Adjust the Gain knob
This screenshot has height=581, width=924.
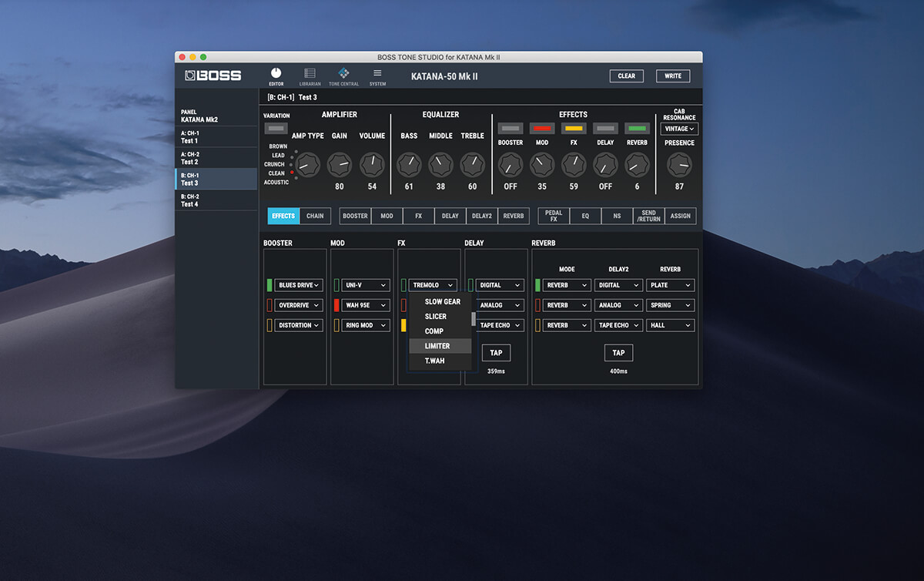click(x=340, y=164)
